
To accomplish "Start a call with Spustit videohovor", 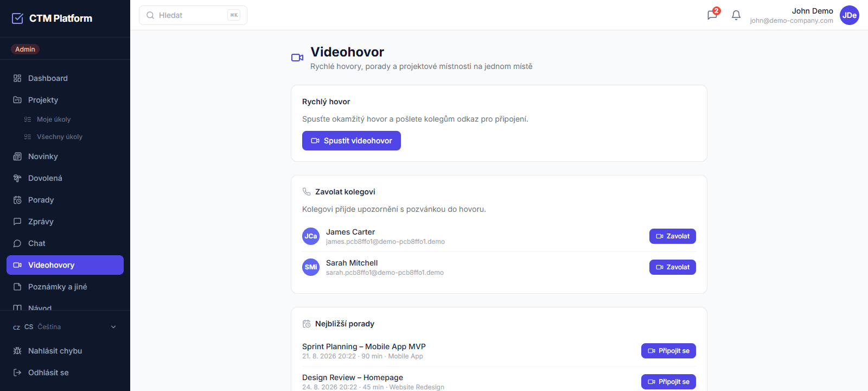I will click(352, 141).
